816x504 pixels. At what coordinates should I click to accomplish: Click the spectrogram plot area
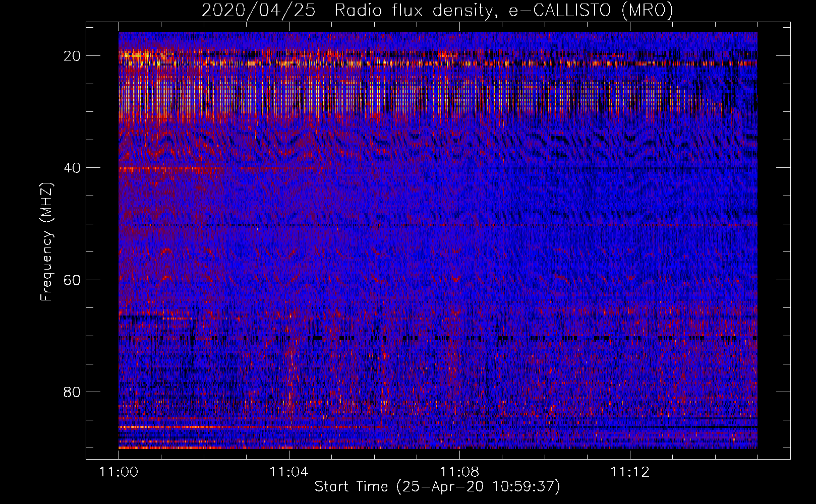438,240
